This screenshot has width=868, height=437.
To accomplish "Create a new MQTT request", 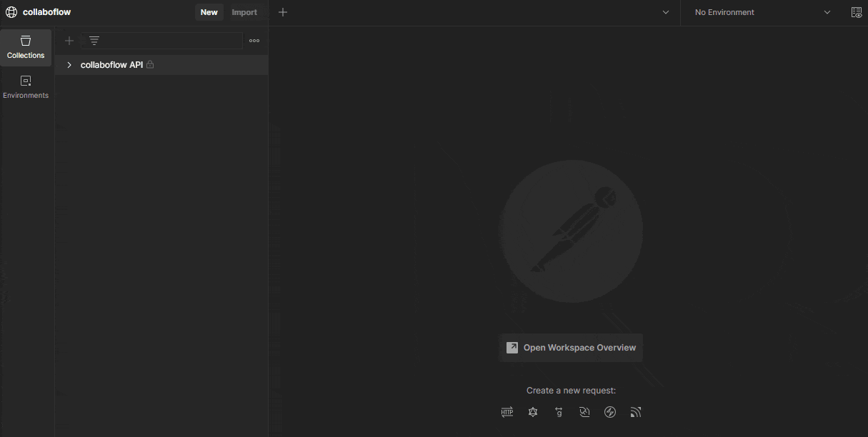I will [636, 412].
